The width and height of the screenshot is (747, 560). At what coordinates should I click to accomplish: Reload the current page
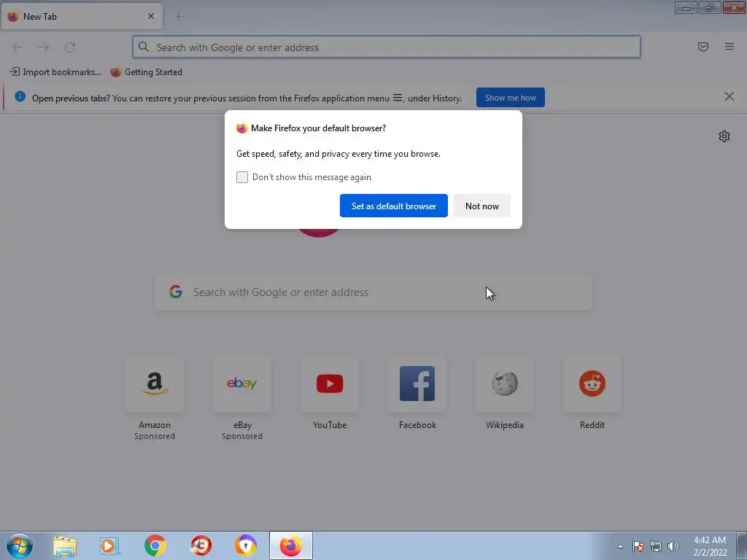[x=70, y=47]
